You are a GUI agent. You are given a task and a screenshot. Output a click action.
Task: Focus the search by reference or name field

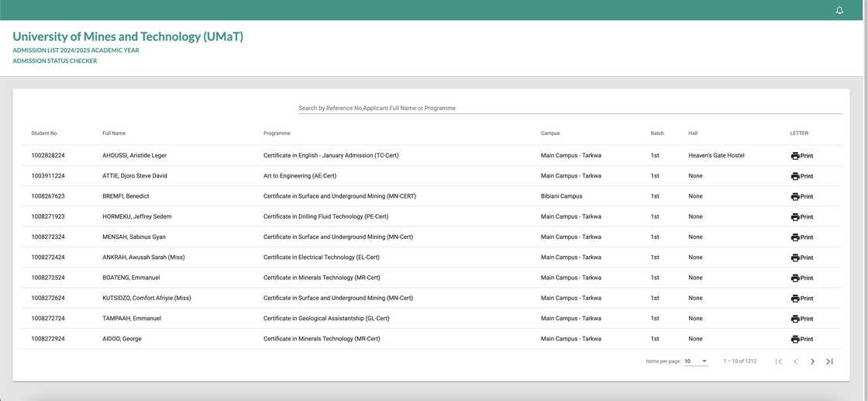(570, 108)
